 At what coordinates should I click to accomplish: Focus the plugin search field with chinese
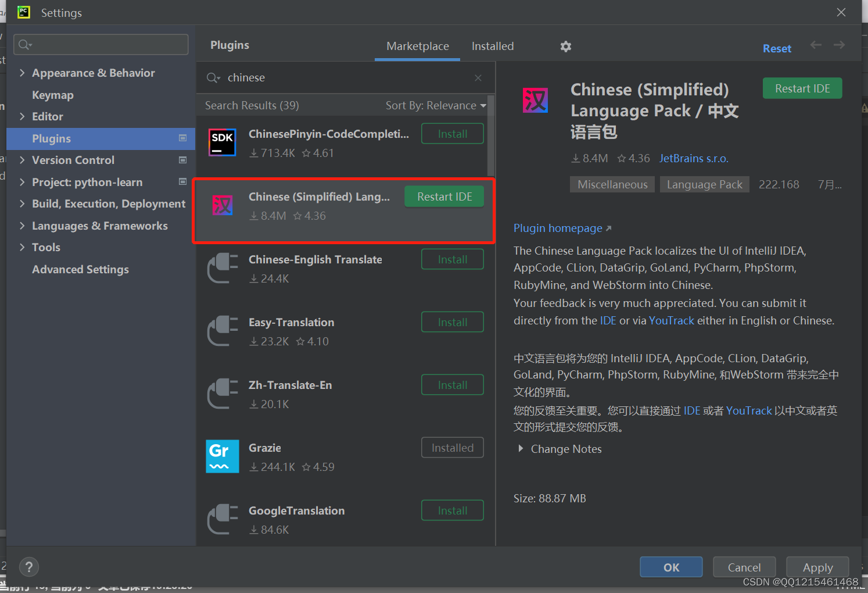pyautogui.click(x=346, y=78)
